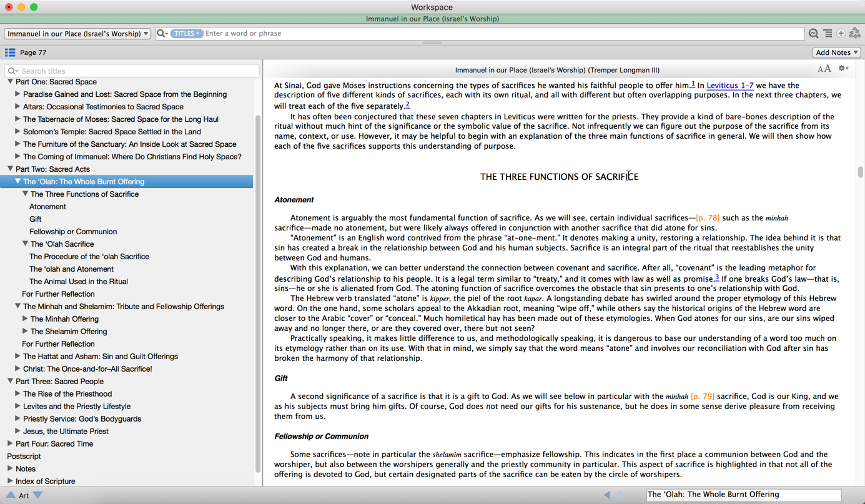Open the search results list icon
Viewport: 865px width, 504px height.
tap(828, 34)
